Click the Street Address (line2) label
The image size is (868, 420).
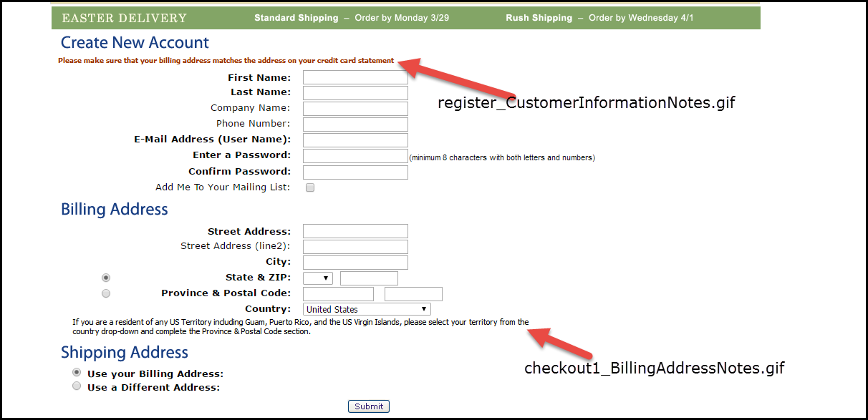pyautogui.click(x=236, y=246)
